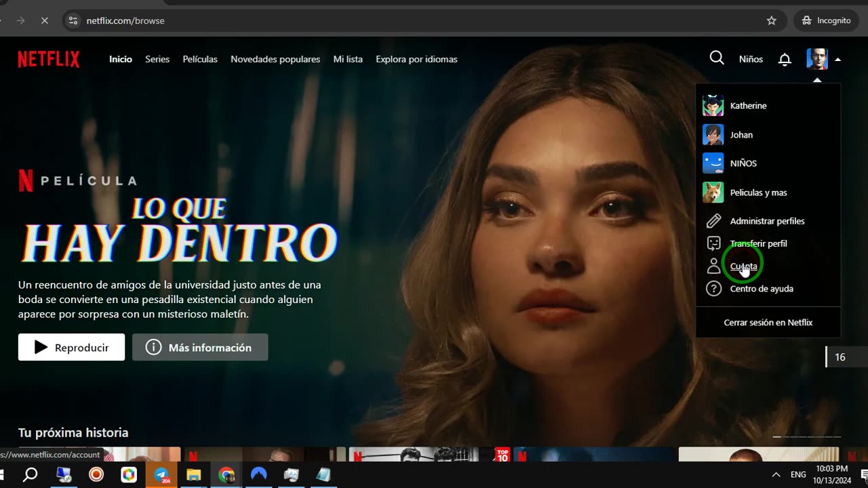Viewport: 868px width, 488px height.
Task: Select Katherine's profile avatar
Action: (x=713, y=106)
